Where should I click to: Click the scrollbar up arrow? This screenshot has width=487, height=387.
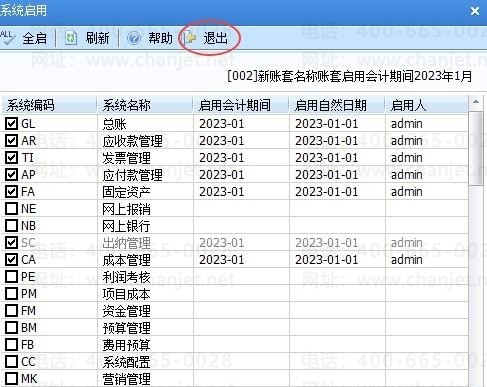(x=476, y=102)
